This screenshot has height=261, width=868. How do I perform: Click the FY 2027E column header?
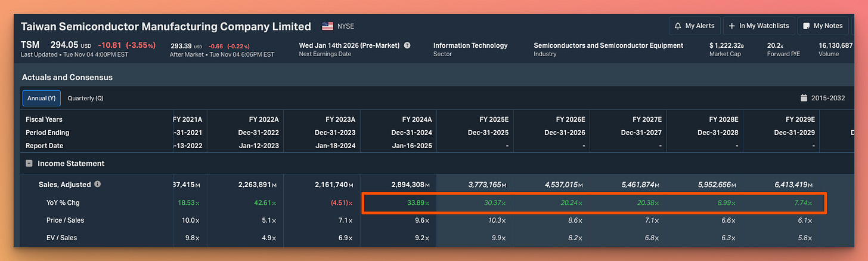point(647,119)
